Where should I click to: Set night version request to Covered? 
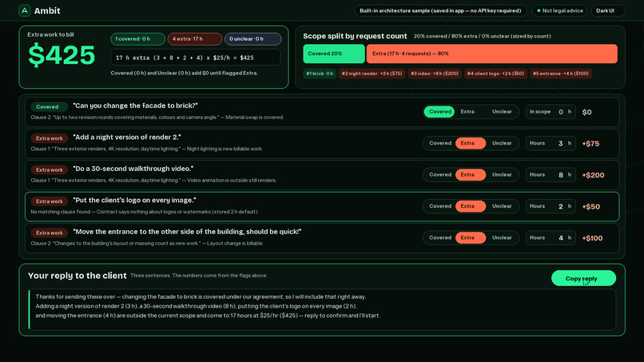pos(439,143)
